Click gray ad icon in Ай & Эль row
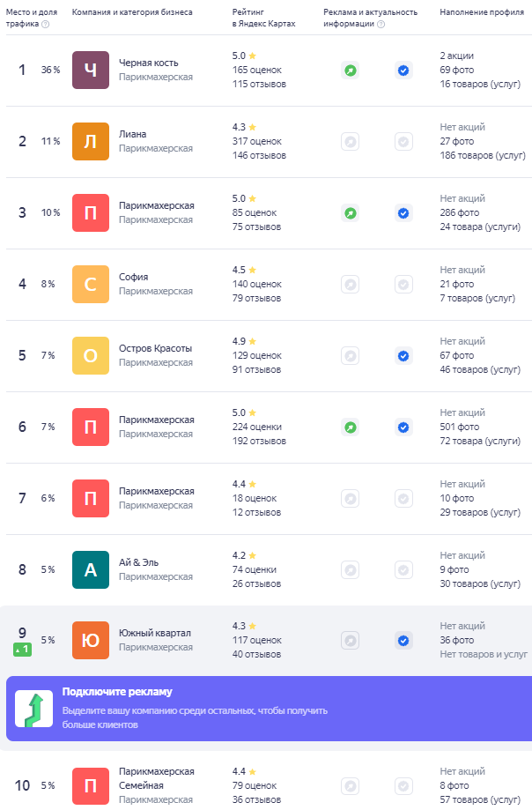 pos(351,569)
